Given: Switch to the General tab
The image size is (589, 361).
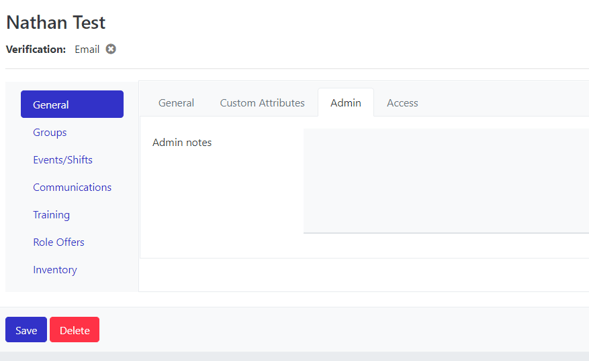Looking at the screenshot, I should (x=176, y=103).
